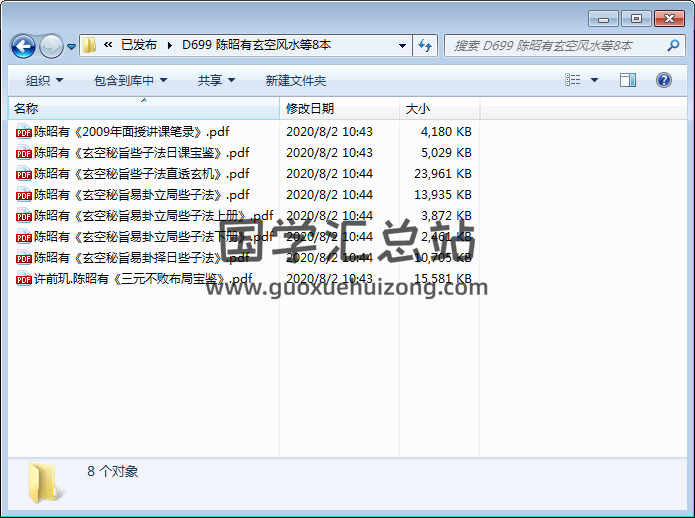Select file name 玄空秘旨易卦立局些子法下册
The image size is (695, 518).
[153, 237]
